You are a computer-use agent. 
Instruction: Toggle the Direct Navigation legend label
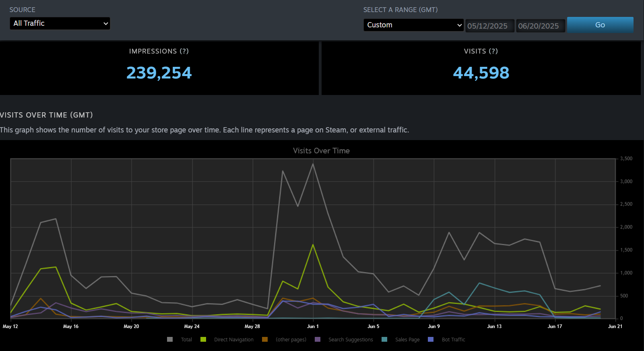(x=233, y=340)
